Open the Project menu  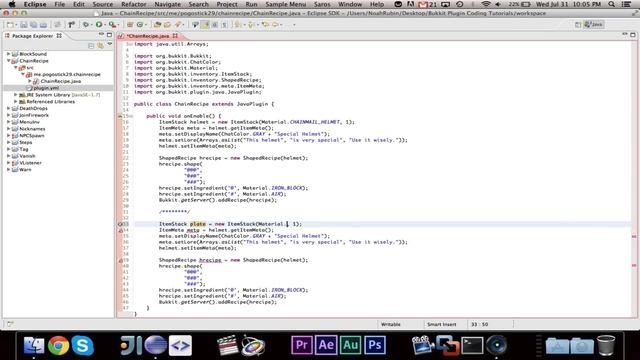pos(227,4)
